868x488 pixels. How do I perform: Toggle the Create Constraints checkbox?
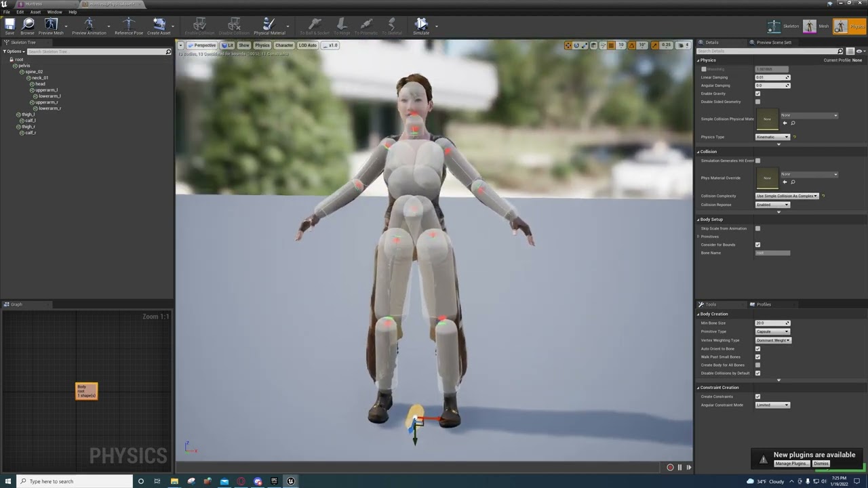[x=757, y=396]
